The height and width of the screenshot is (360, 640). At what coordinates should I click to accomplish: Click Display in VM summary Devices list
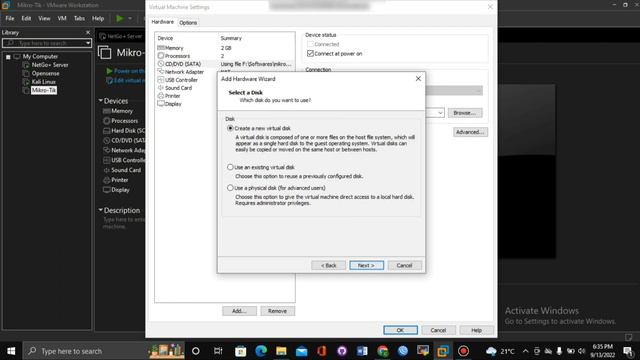116,190
